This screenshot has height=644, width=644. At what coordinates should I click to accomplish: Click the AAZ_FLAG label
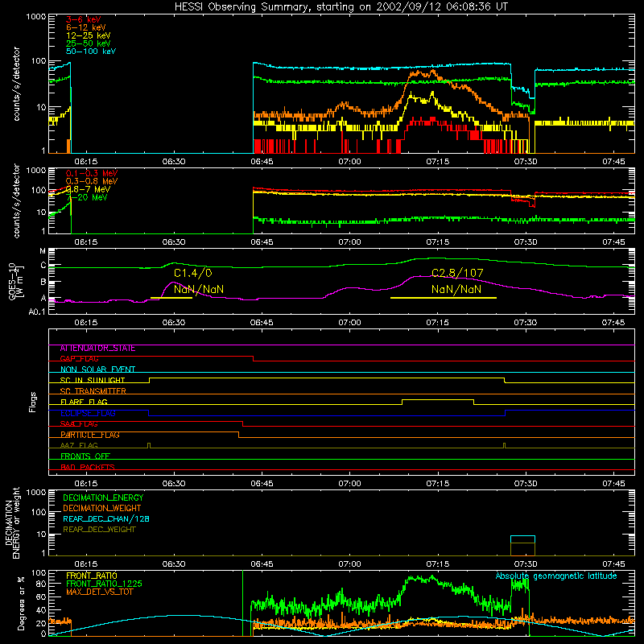(x=79, y=445)
